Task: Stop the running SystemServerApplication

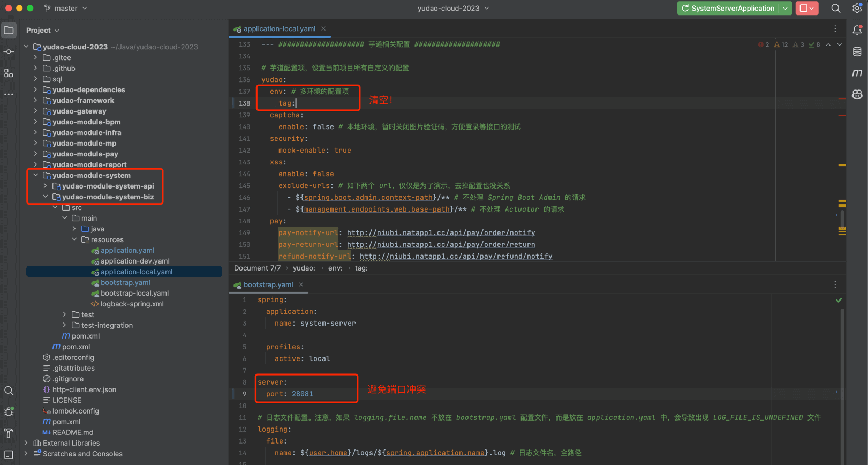Action: tap(804, 9)
